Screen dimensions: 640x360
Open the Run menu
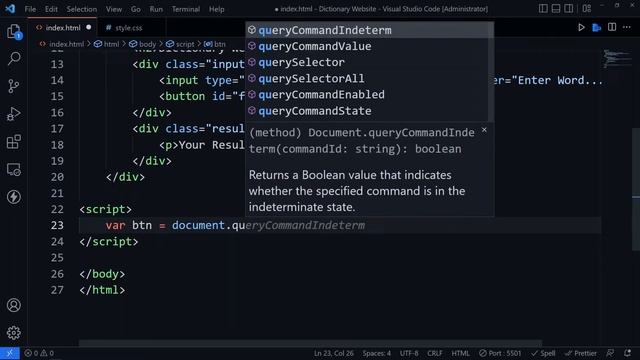[156, 9]
